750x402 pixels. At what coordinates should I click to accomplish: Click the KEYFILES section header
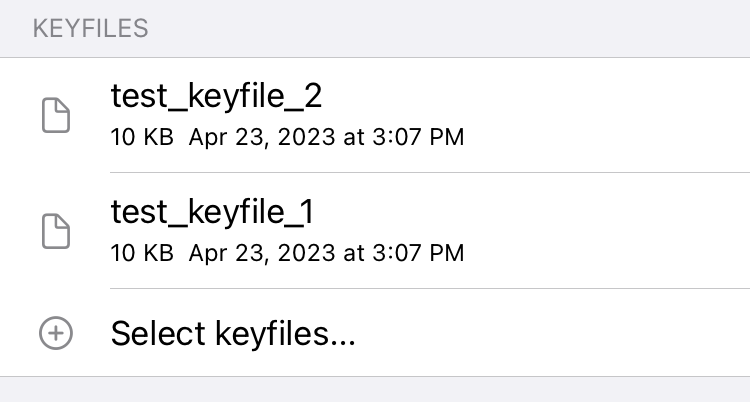pyautogui.click(x=90, y=29)
